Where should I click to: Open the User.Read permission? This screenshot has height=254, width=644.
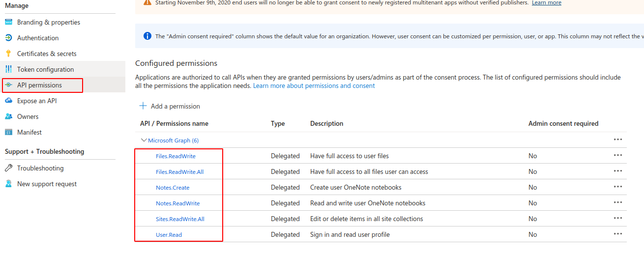click(x=169, y=235)
